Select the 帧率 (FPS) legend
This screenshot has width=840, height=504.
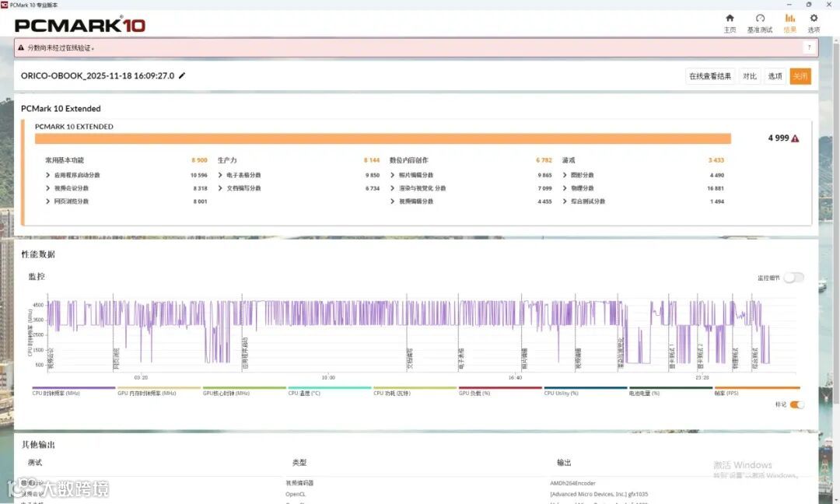(x=757, y=391)
